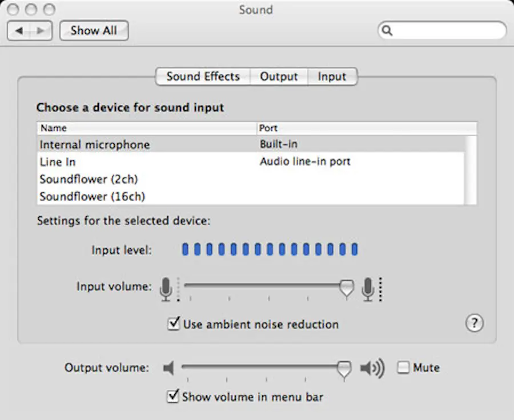This screenshot has height=420, width=514.
Task: Disable Use ambient noise reduction
Action: click(173, 324)
